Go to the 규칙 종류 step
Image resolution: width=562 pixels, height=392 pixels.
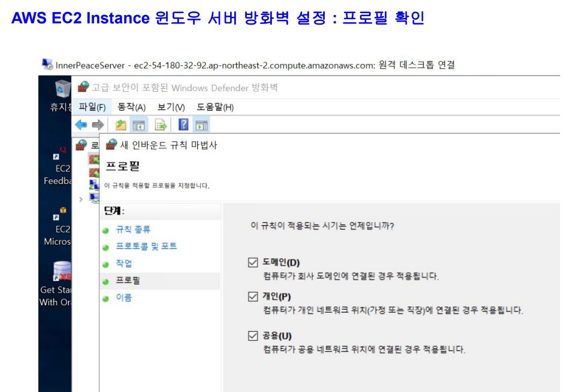[x=133, y=230]
